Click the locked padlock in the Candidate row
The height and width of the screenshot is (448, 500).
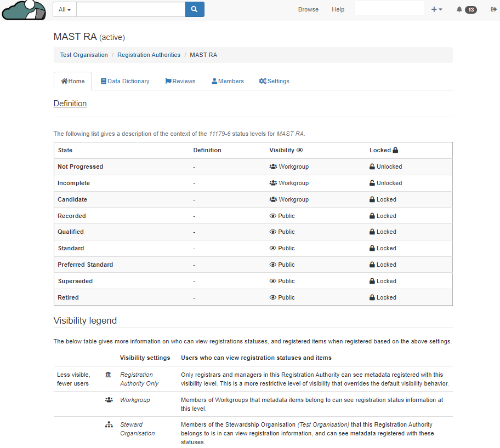tap(372, 199)
